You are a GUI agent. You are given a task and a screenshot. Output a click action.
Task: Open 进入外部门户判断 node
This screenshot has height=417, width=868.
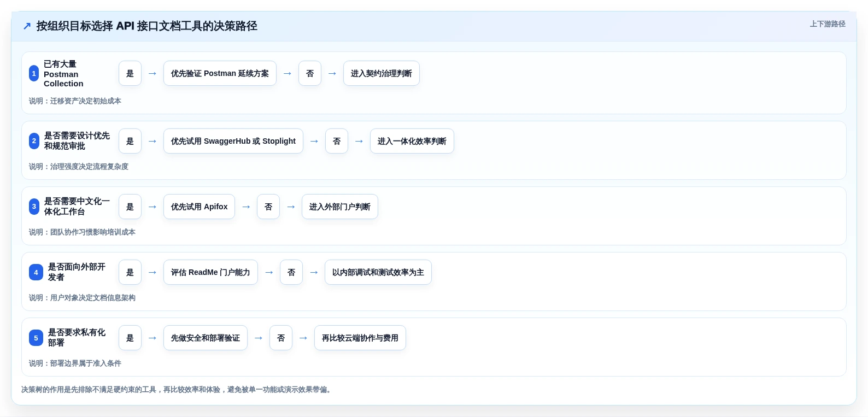(x=340, y=207)
